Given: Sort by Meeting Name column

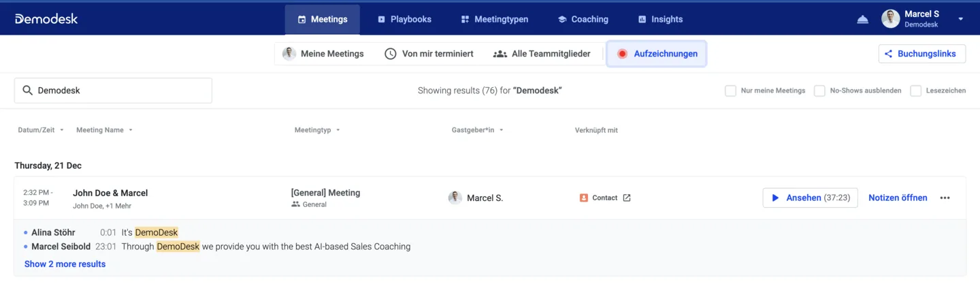Looking at the screenshot, I should [x=104, y=130].
